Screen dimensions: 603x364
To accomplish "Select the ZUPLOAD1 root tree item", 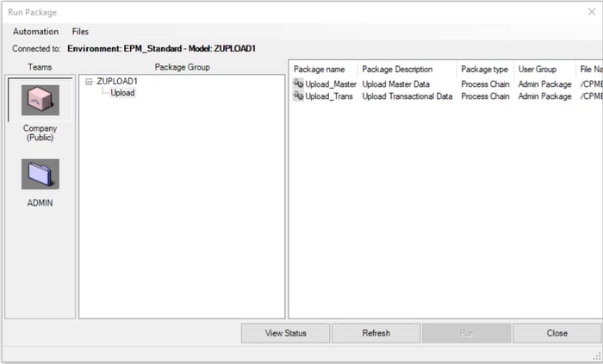I will click(117, 82).
